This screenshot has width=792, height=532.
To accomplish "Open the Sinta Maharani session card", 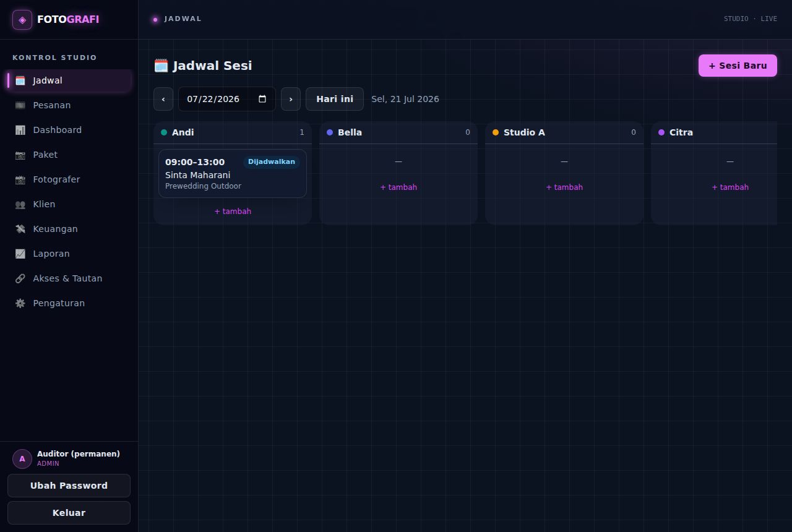I will 233,173.
